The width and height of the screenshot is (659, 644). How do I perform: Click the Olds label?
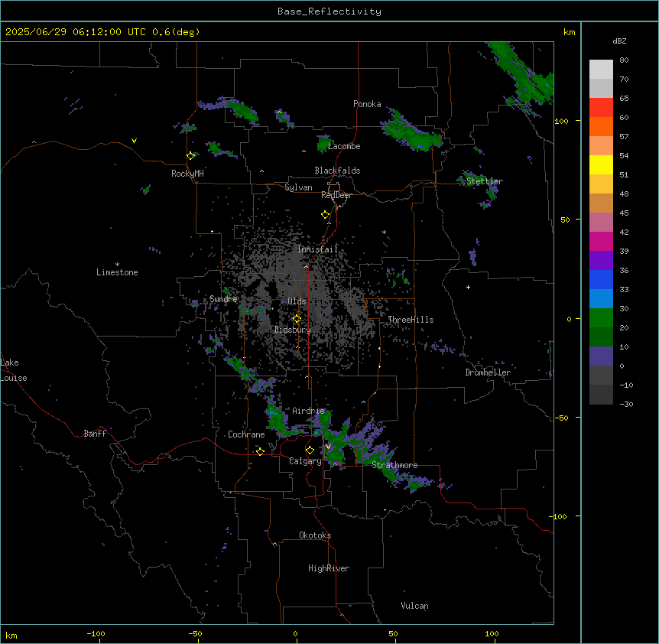tap(297, 301)
